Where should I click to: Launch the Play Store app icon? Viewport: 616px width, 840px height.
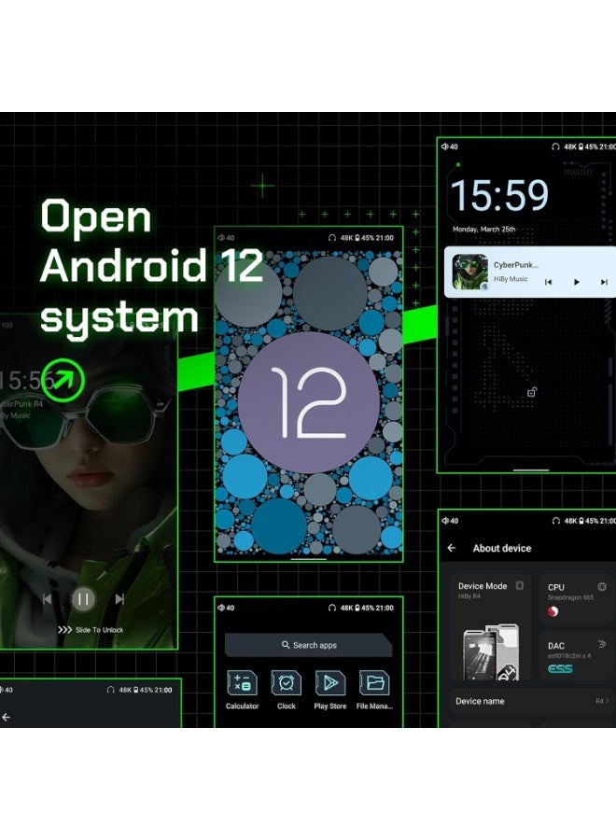click(x=330, y=683)
